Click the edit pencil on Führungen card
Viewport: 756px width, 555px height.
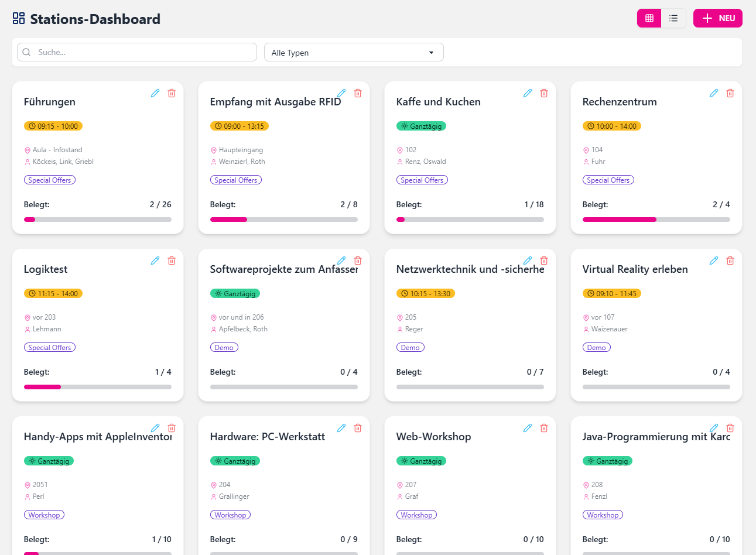coord(155,93)
